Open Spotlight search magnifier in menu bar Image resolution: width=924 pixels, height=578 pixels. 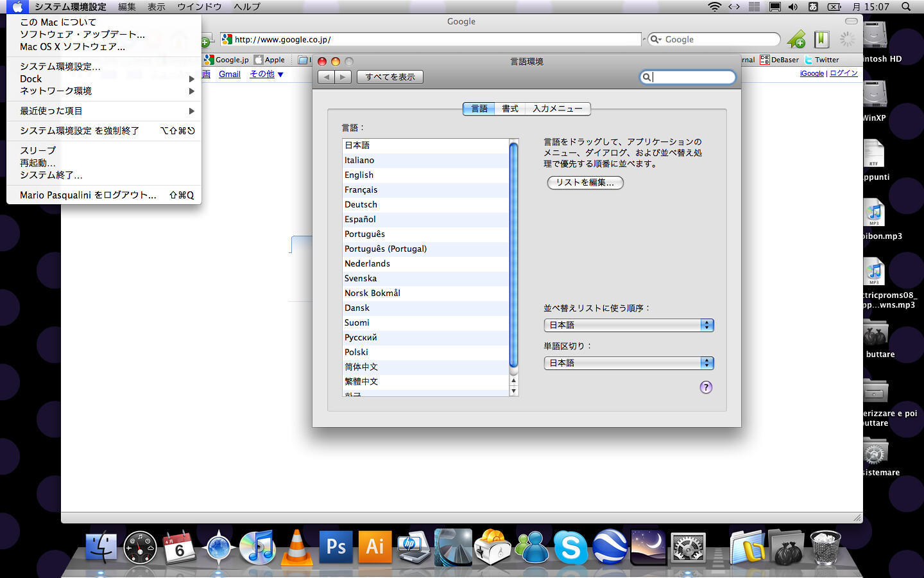pyautogui.click(x=906, y=6)
